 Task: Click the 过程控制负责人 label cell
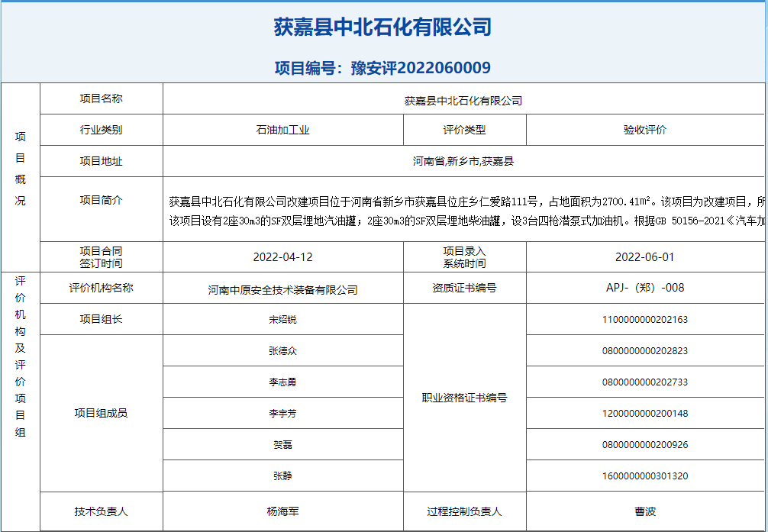click(x=464, y=511)
